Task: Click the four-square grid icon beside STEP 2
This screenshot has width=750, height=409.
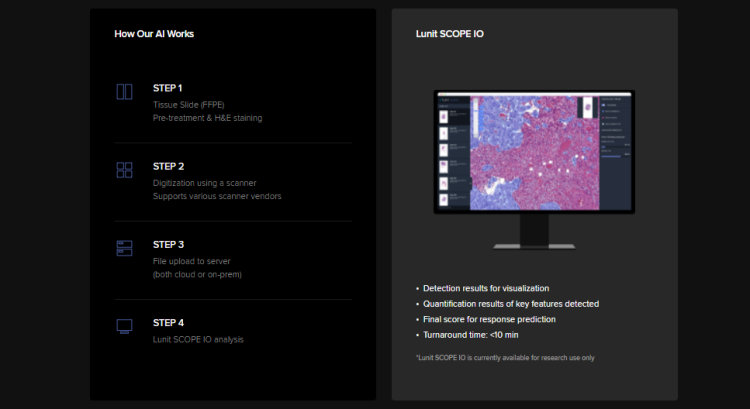Action: [x=124, y=170]
